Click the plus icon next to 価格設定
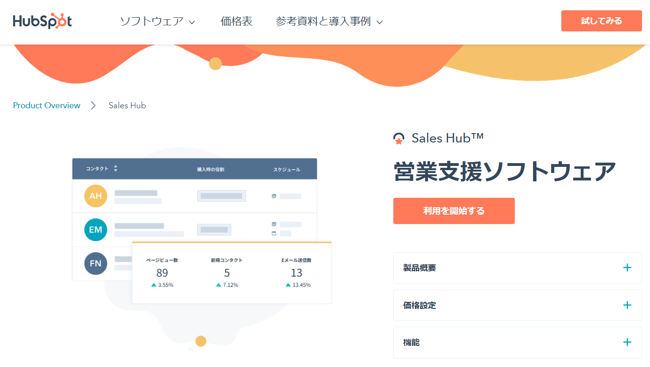Image resolution: width=650 pixels, height=367 pixels. tap(627, 305)
